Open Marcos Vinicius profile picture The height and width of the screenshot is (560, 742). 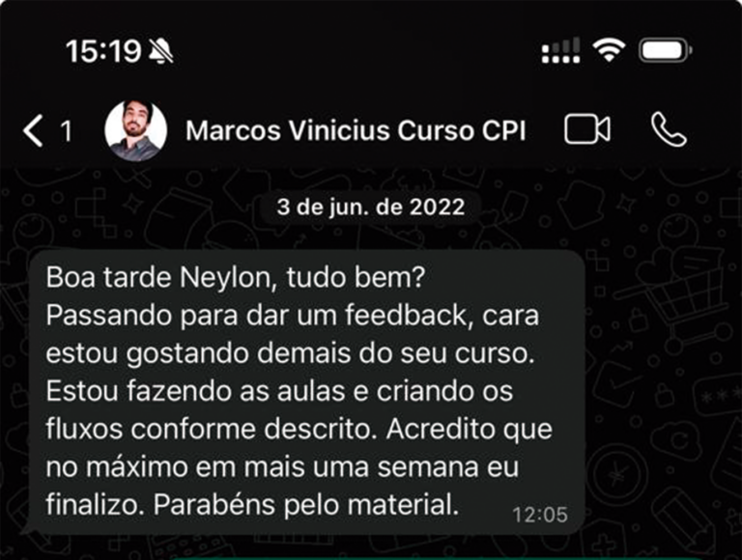pyautogui.click(x=136, y=130)
